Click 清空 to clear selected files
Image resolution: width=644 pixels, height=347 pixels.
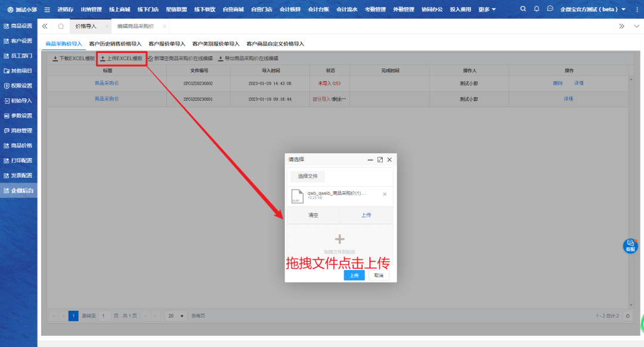(313, 215)
